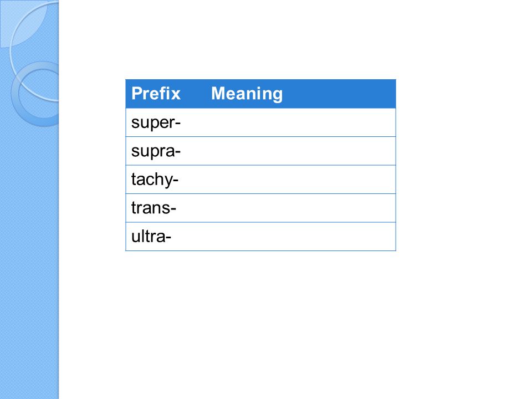The width and height of the screenshot is (532, 399).
Task: Select the trans- prefix cell
Action: [166, 208]
